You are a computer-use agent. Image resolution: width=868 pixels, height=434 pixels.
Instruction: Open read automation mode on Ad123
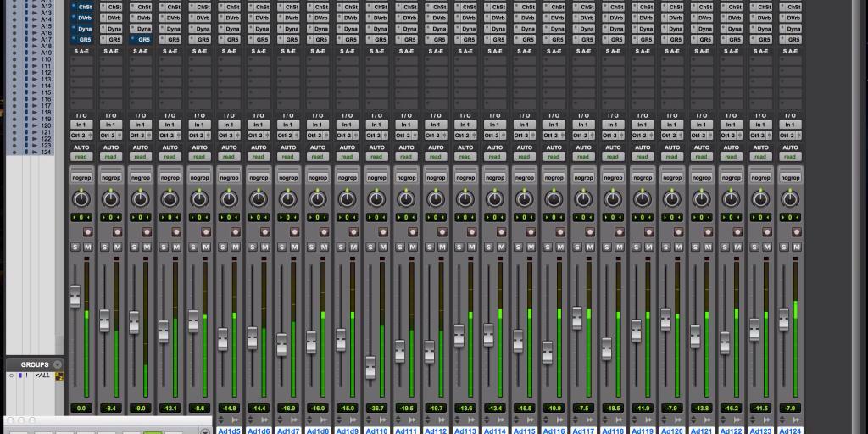tap(760, 157)
